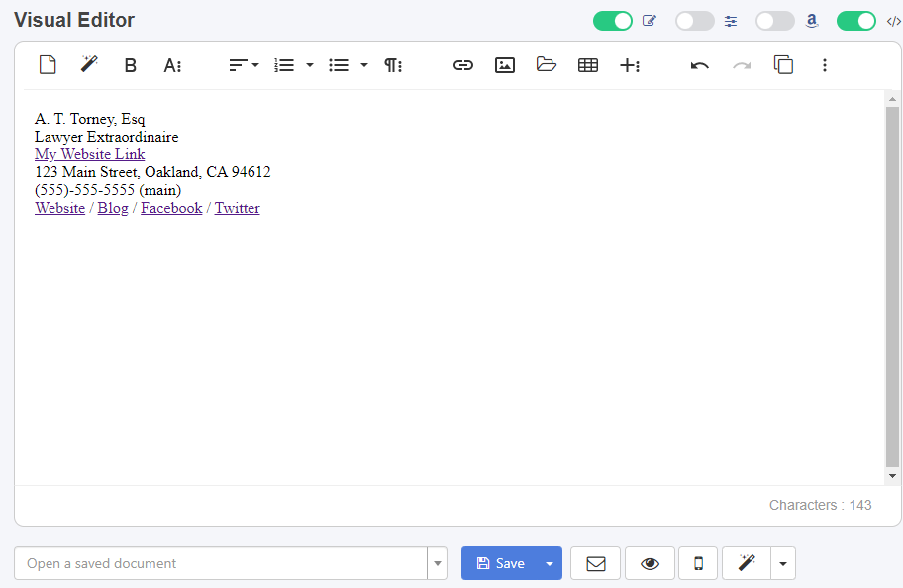Open the Save button dropdown menu
903x588 pixels.
click(x=549, y=562)
